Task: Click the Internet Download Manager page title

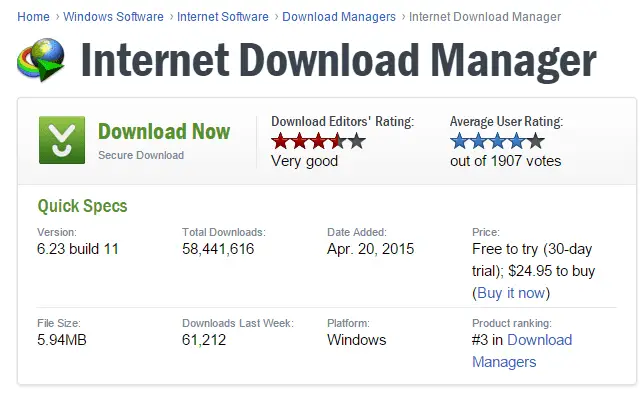Action: click(338, 60)
